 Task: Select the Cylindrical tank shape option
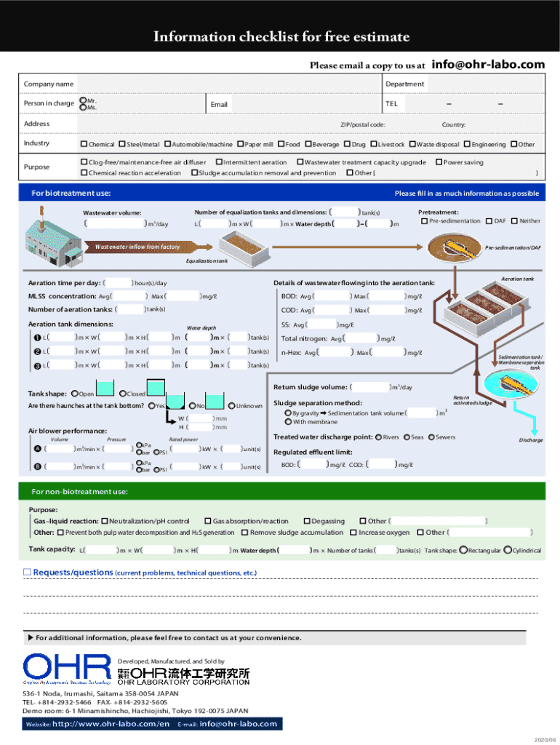click(507, 550)
